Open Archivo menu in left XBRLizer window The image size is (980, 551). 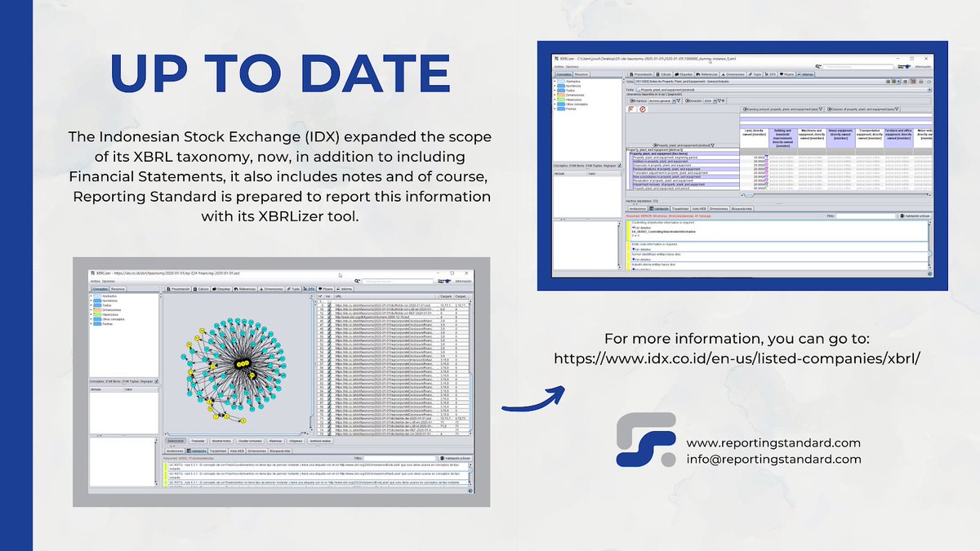point(95,281)
